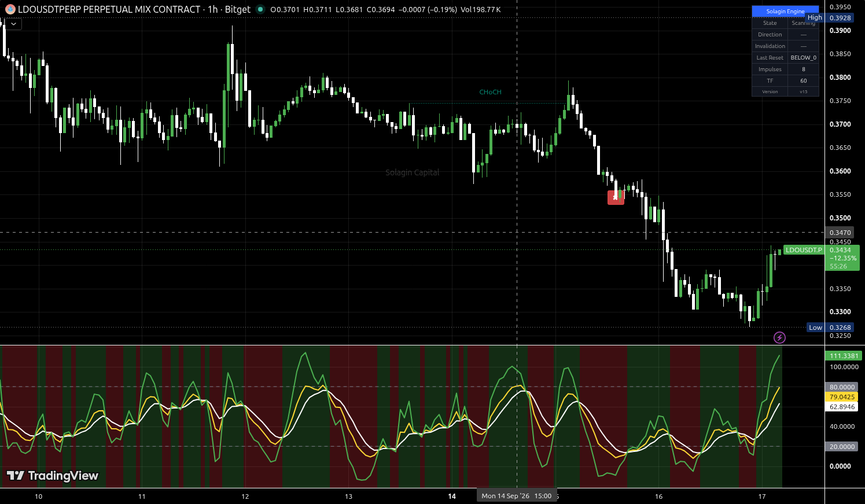865x504 pixels.
Task: Click the Low 0.3268 price label
Action: point(830,328)
